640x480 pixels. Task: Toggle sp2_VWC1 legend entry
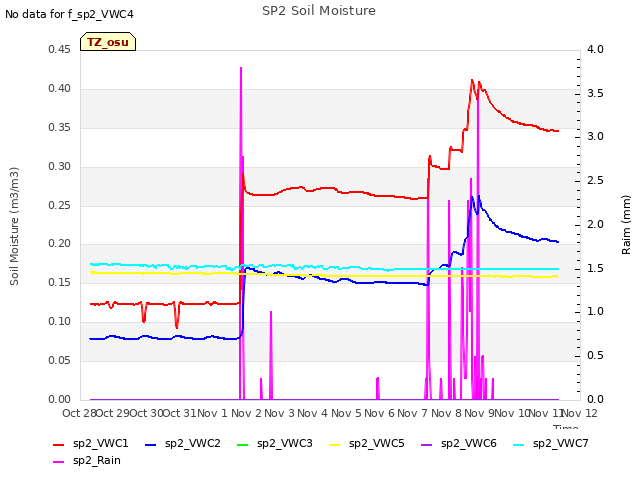tap(91, 443)
